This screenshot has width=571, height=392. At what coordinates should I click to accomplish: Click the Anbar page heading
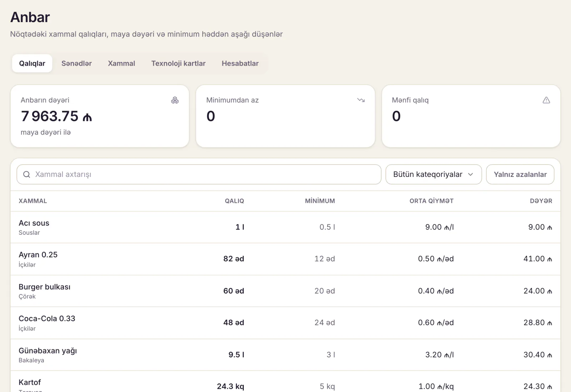[x=30, y=17]
